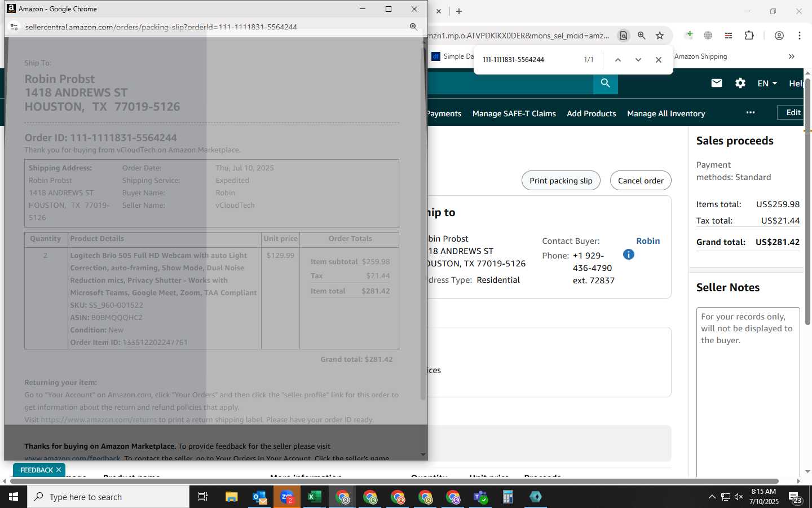Screen dimensions: 812x508
Task: Open a new Chrome tab
Action: tap(459, 11)
